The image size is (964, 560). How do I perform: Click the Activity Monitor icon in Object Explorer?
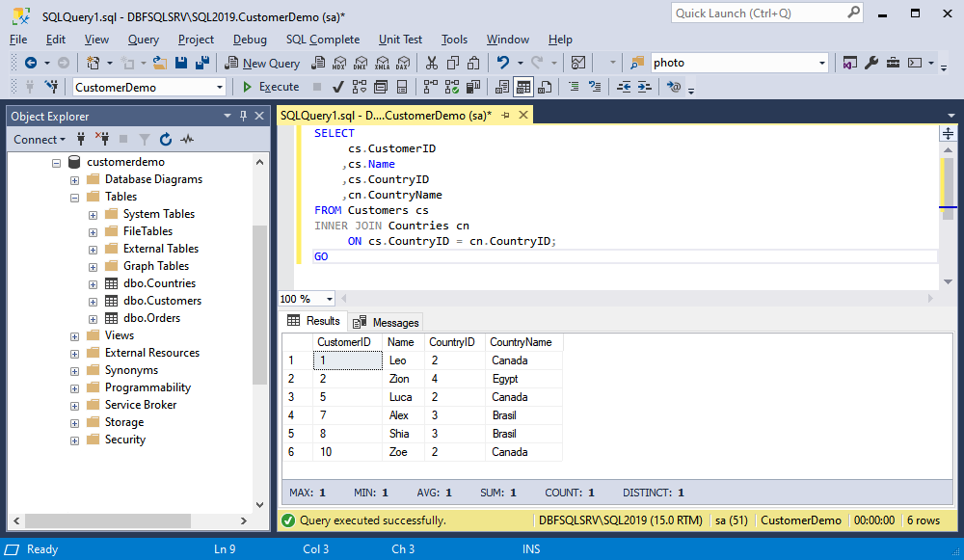(187, 140)
